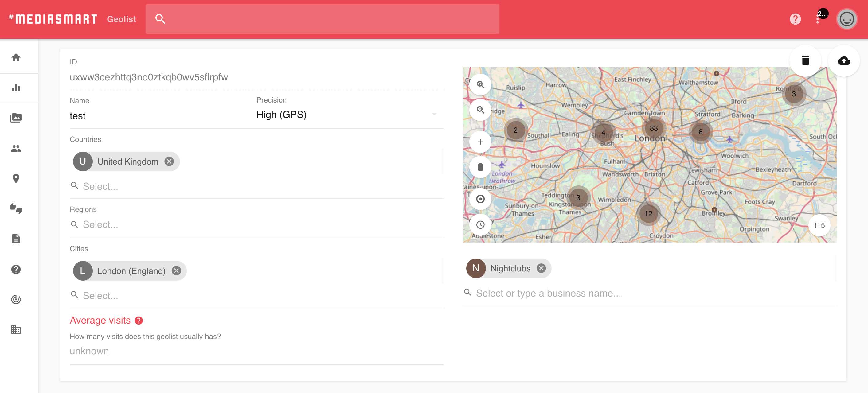Click the search input field

[x=323, y=19]
